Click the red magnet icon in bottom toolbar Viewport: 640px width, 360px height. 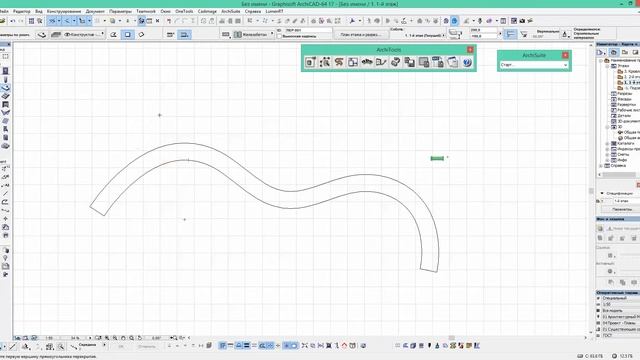coord(344,346)
